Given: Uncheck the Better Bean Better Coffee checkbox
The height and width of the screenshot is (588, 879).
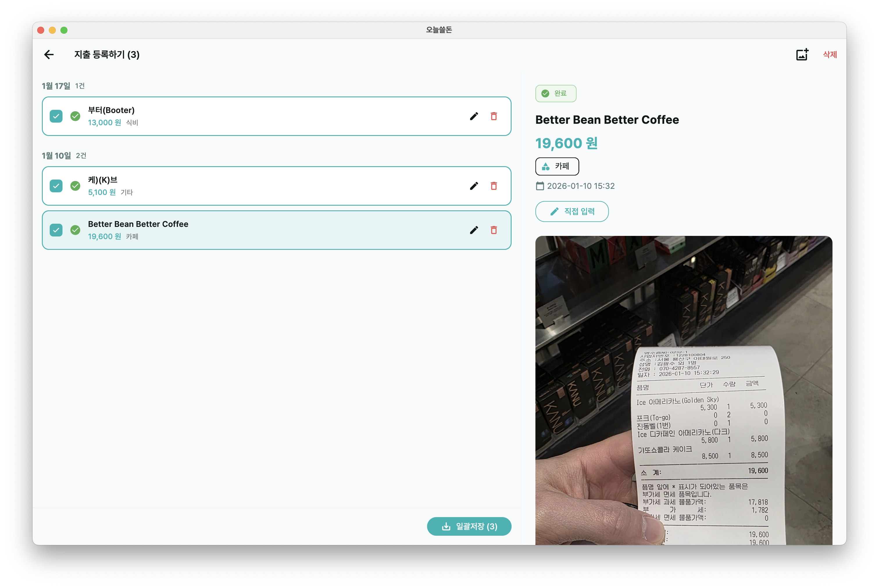Looking at the screenshot, I should pyautogui.click(x=56, y=230).
